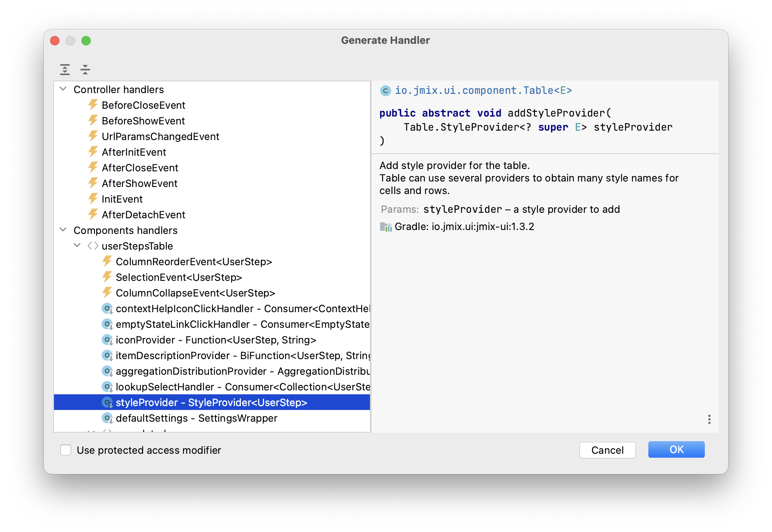This screenshot has height=532, width=772.
Task: Click the Expand All toolbar icon
Action: tap(65, 70)
